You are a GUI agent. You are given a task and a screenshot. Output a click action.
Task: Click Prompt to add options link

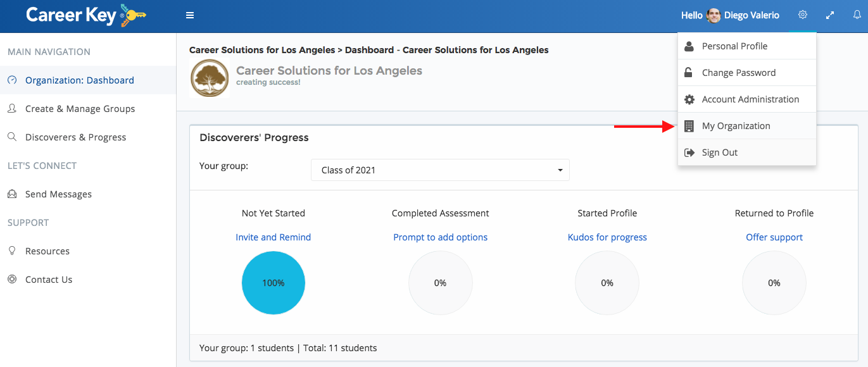pos(441,237)
